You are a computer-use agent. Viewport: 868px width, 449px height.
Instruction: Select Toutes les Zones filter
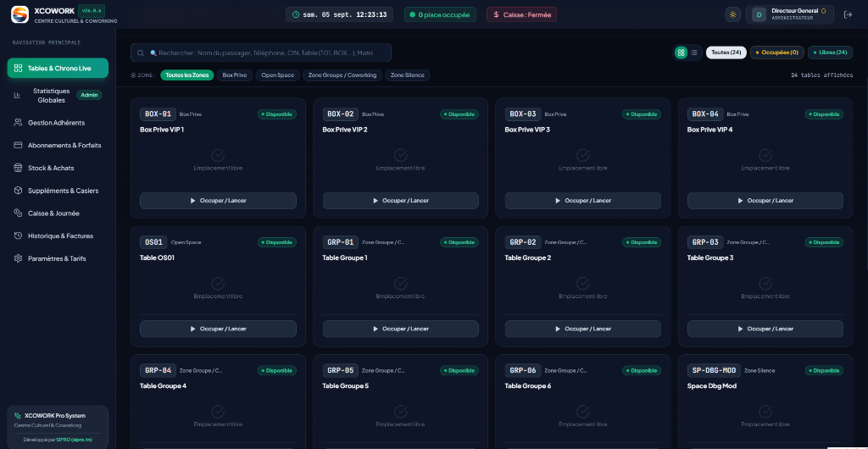click(187, 75)
